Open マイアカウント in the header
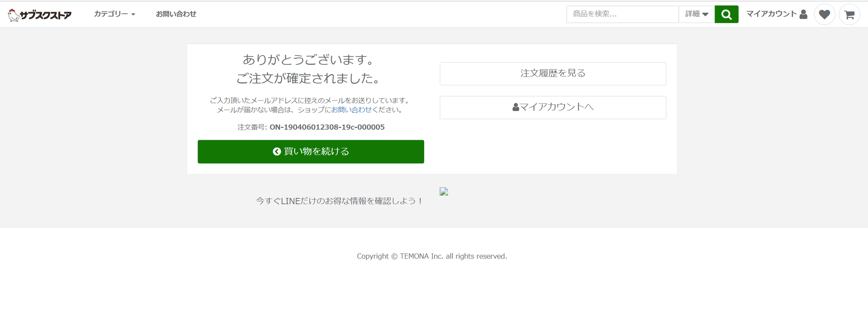Screen dimensions: 868x330 point(776,14)
